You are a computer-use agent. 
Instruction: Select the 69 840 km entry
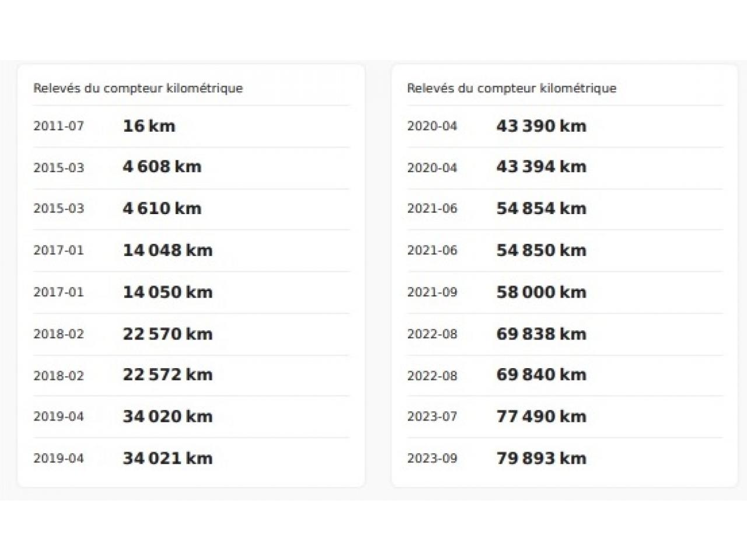point(541,374)
